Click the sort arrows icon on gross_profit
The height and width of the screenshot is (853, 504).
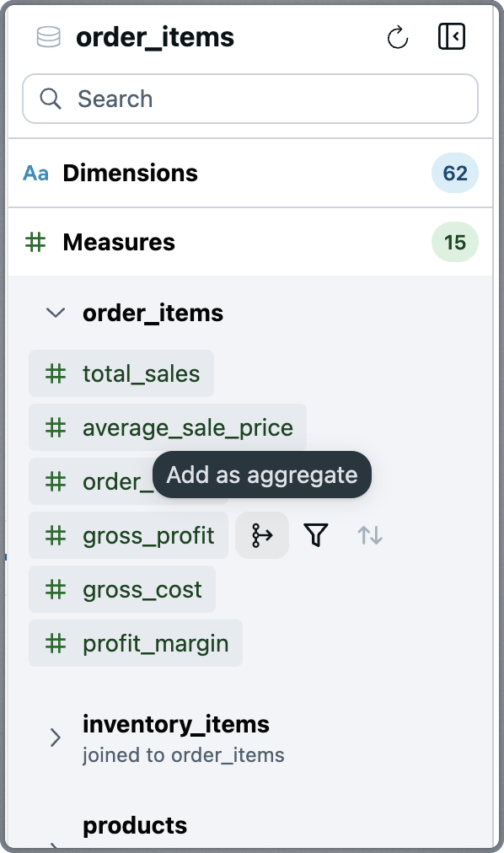369,535
